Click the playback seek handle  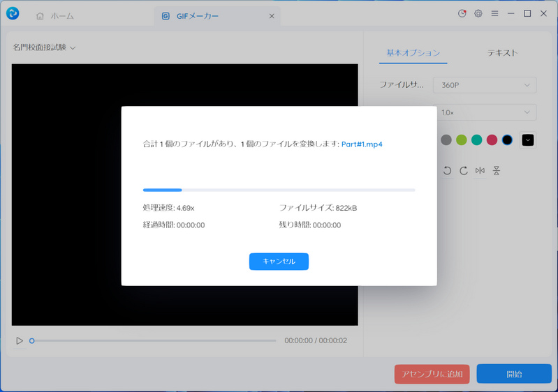[31, 341]
